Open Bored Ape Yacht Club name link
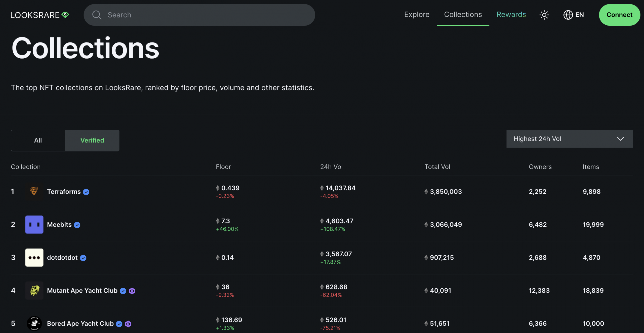This screenshot has height=333, width=644. [x=80, y=323]
